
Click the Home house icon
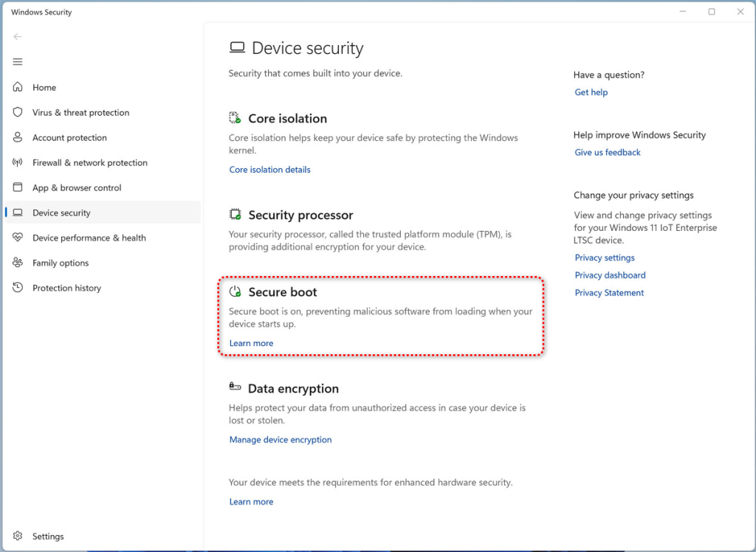coord(18,87)
